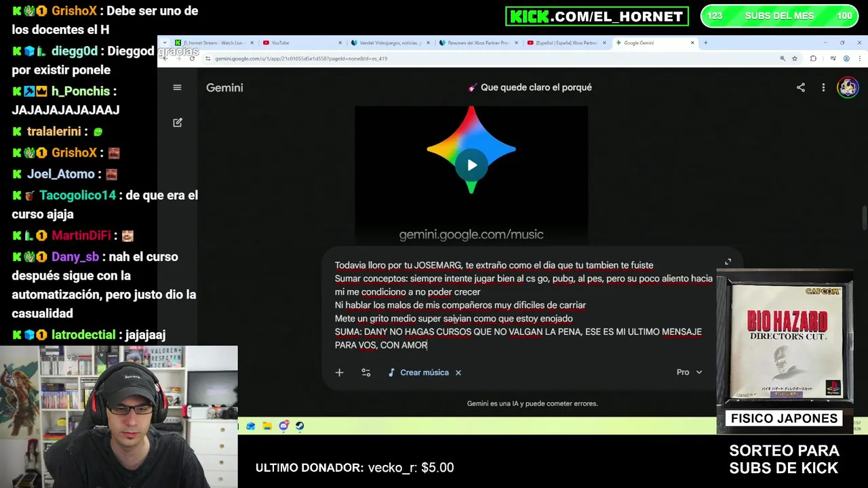Click chat username Tacogolico14

click(77, 195)
